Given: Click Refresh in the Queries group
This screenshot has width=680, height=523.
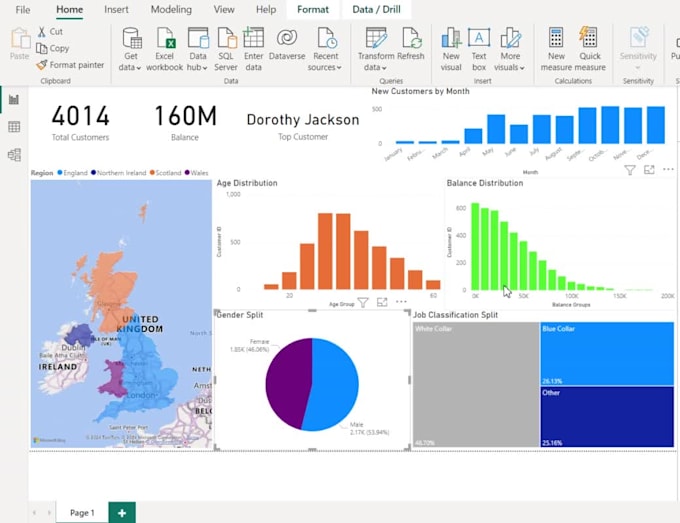Looking at the screenshot, I should (411, 38).
